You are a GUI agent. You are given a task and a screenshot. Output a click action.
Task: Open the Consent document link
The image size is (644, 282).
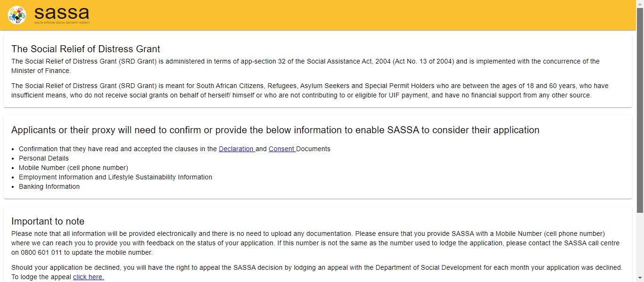281,149
